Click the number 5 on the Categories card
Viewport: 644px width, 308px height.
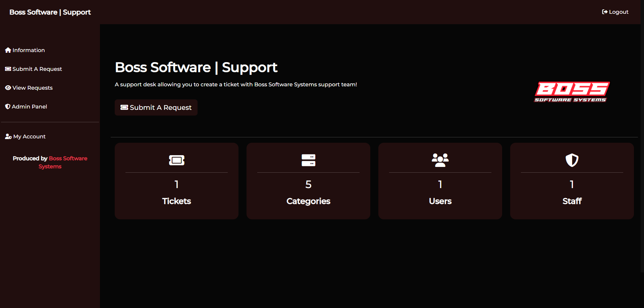308,184
